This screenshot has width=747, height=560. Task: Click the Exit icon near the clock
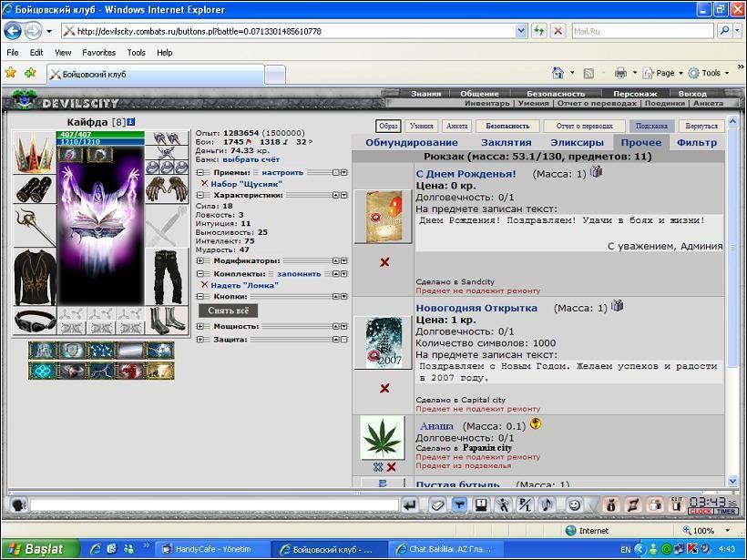(677, 504)
